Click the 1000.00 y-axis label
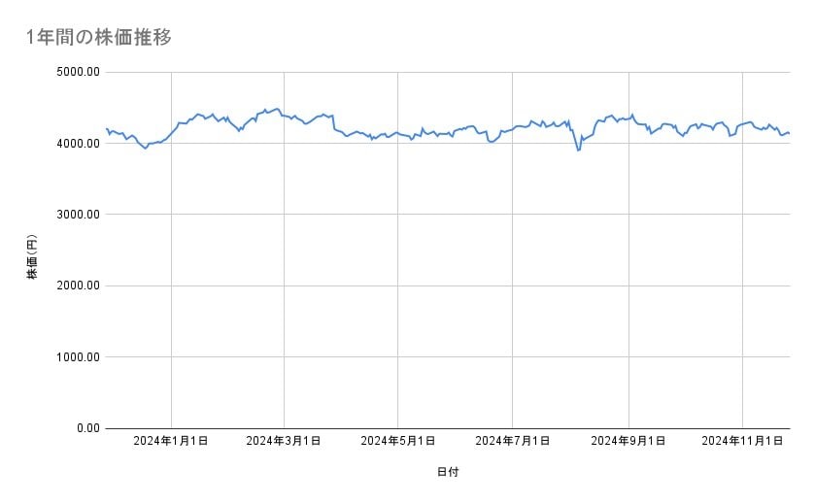This screenshot has height=504, width=815. pos(77,357)
